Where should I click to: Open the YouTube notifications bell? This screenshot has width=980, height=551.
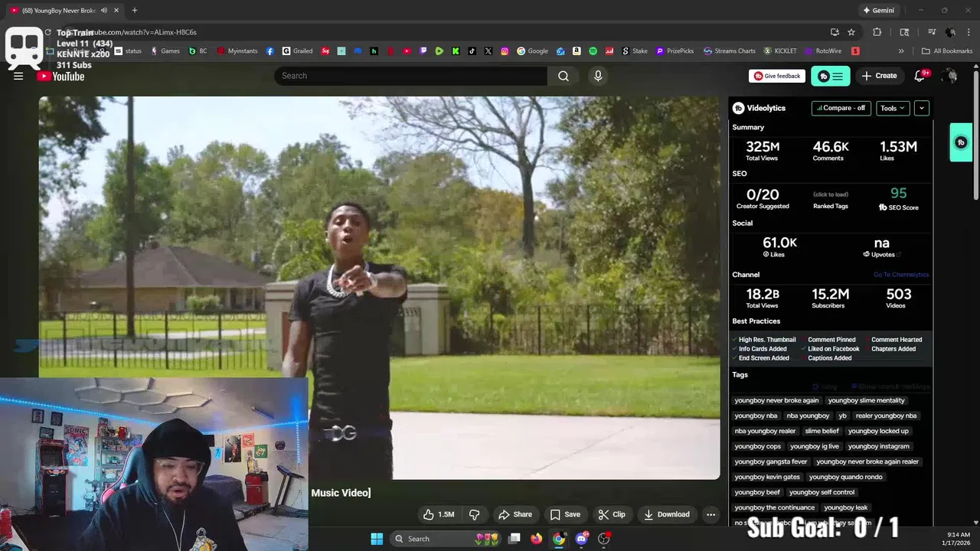tap(921, 76)
